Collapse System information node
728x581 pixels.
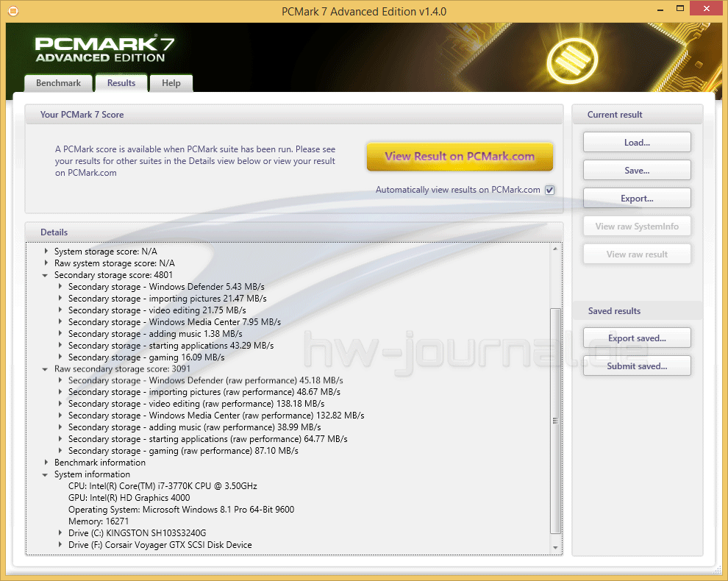tap(45, 474)
